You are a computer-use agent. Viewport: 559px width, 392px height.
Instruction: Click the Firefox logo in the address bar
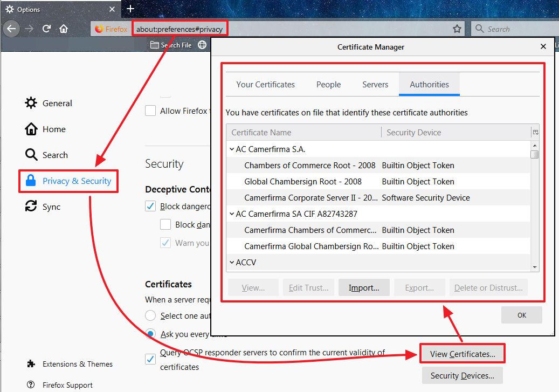pos(99,29)
